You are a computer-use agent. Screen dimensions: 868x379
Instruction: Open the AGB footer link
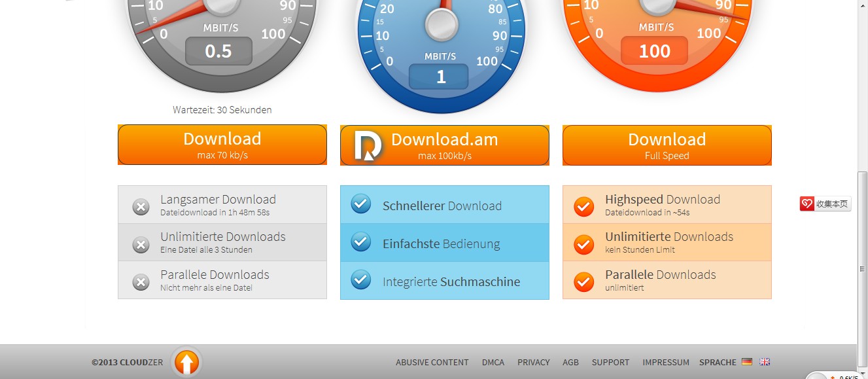coord(570,362)
